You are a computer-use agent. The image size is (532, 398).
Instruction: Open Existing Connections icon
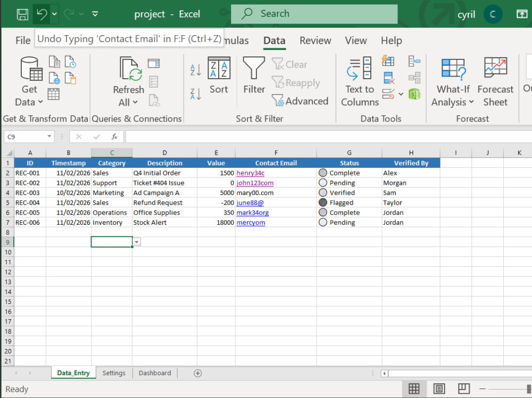pos(70,78)
